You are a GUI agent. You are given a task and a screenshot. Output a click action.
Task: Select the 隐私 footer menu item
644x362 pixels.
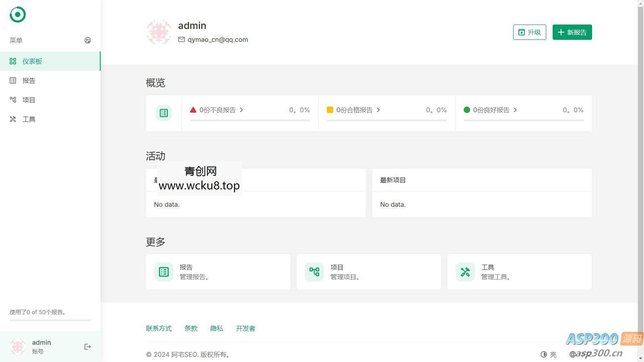click(x=217, y=328)
